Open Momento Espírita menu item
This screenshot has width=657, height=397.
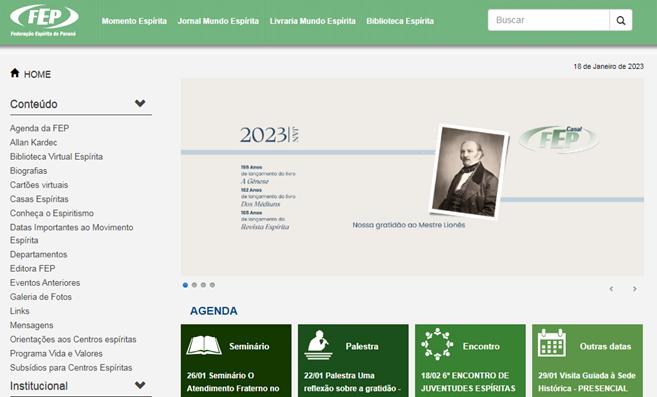tap(134, 21)
